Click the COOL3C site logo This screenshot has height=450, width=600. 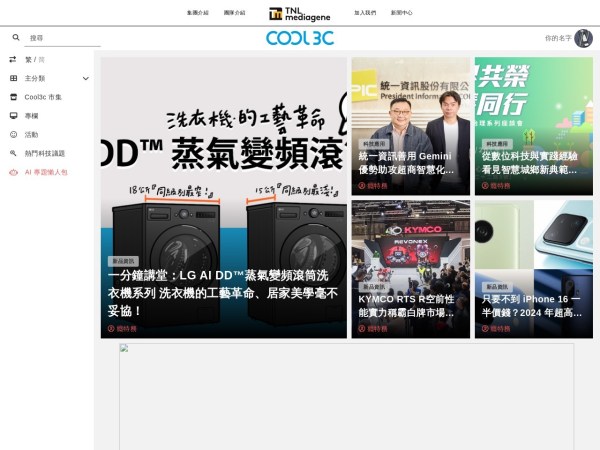[x=299, y=38]
